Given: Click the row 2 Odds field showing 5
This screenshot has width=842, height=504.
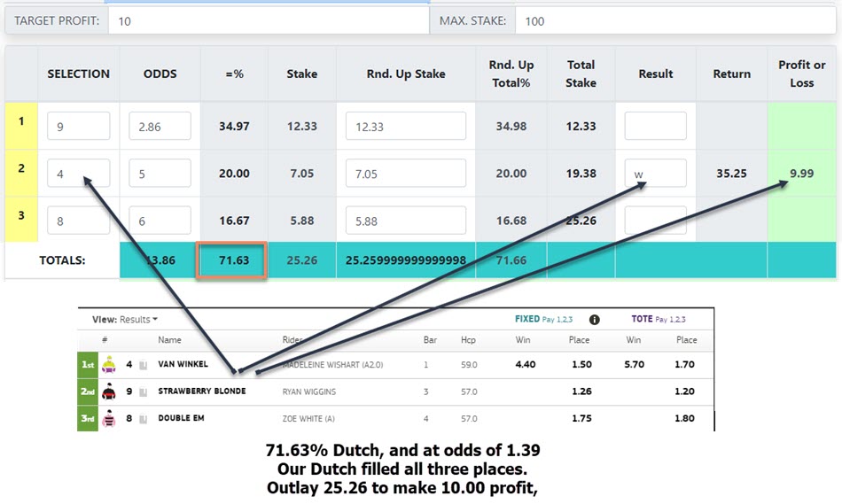Looking at the screenshot, I should tap(160, 174).
